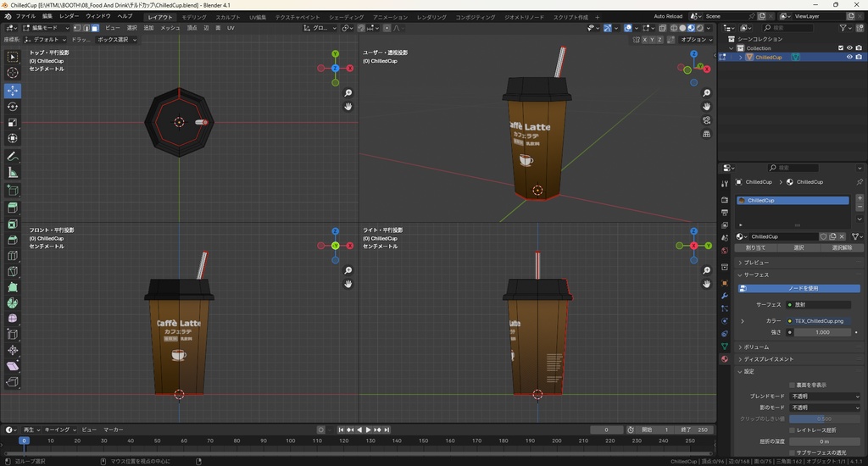Enable the レイトレース屈折 checkbox
Viewport: 868px width, 466px height.
tap(792, 430)
